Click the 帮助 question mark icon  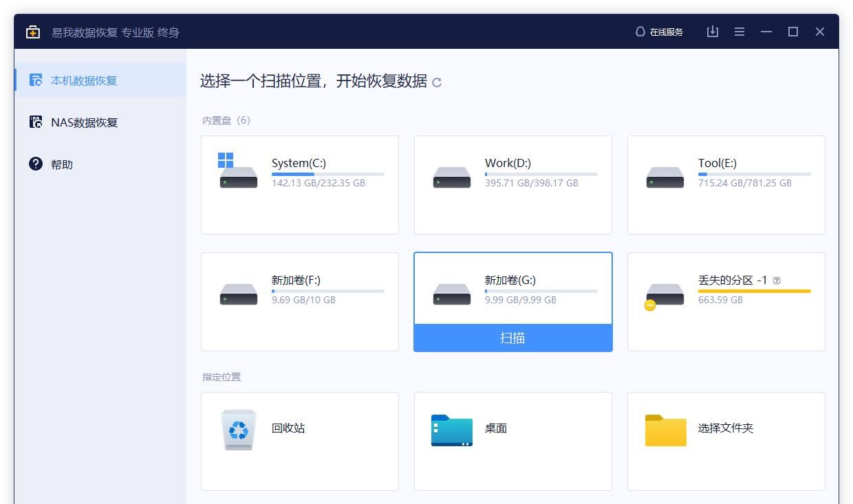(x=34, y=164)
